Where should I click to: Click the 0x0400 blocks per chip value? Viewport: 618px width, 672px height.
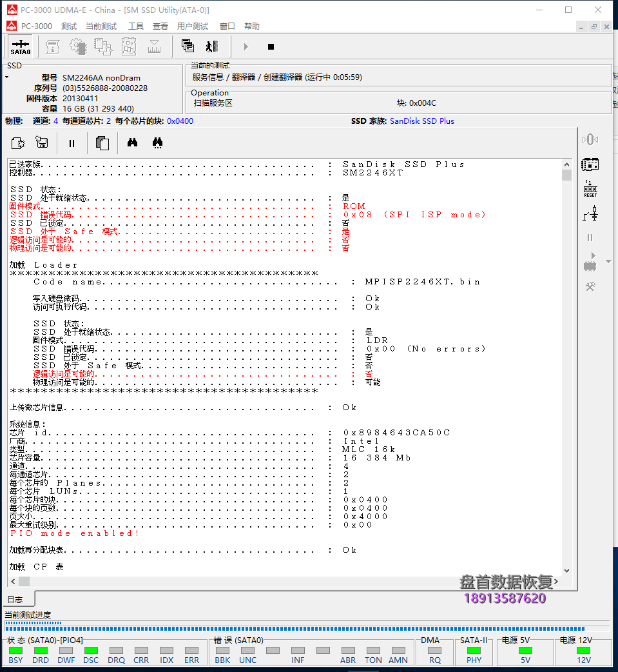(180, 121)
